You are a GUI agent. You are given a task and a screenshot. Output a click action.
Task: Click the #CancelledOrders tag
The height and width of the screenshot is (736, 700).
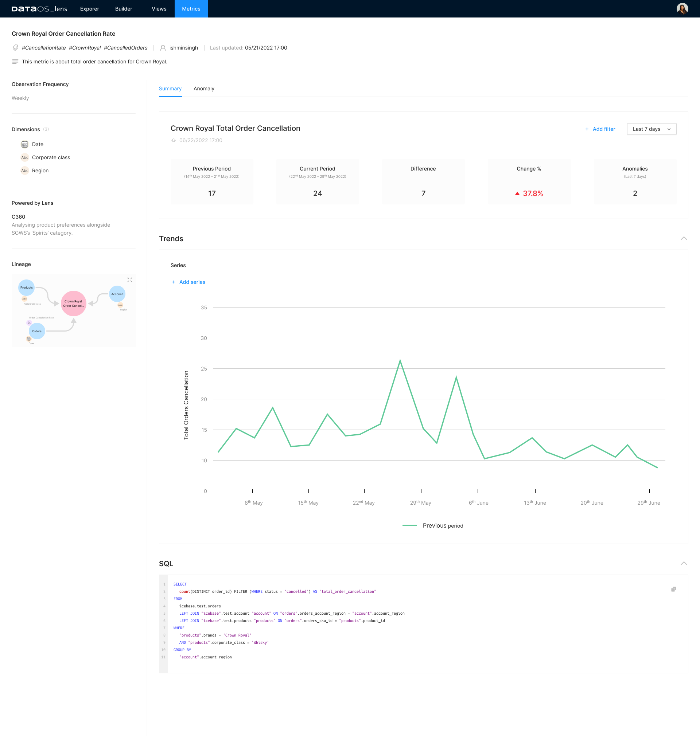coord(126,48)
